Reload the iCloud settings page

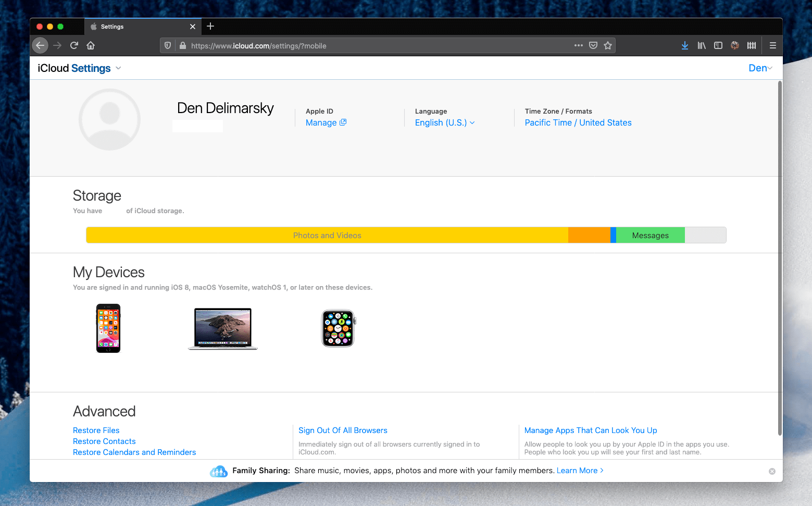pyautogui.click(x=74, y=45)
